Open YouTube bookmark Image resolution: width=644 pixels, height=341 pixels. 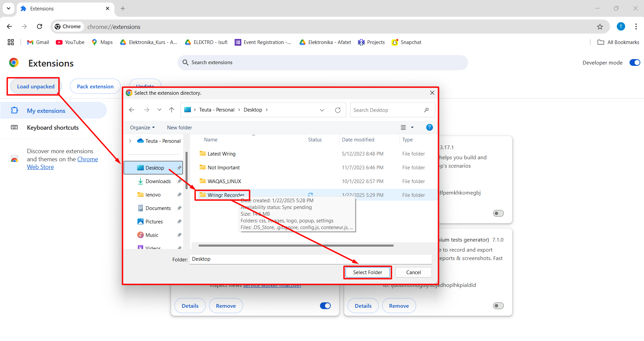point(70,42)
